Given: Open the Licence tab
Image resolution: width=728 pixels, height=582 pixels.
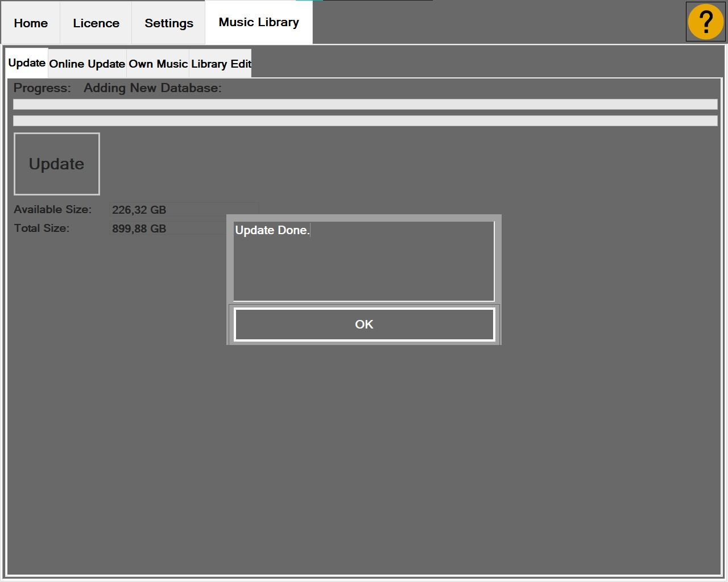Looking at the screenshot, I should coord(96,23).
